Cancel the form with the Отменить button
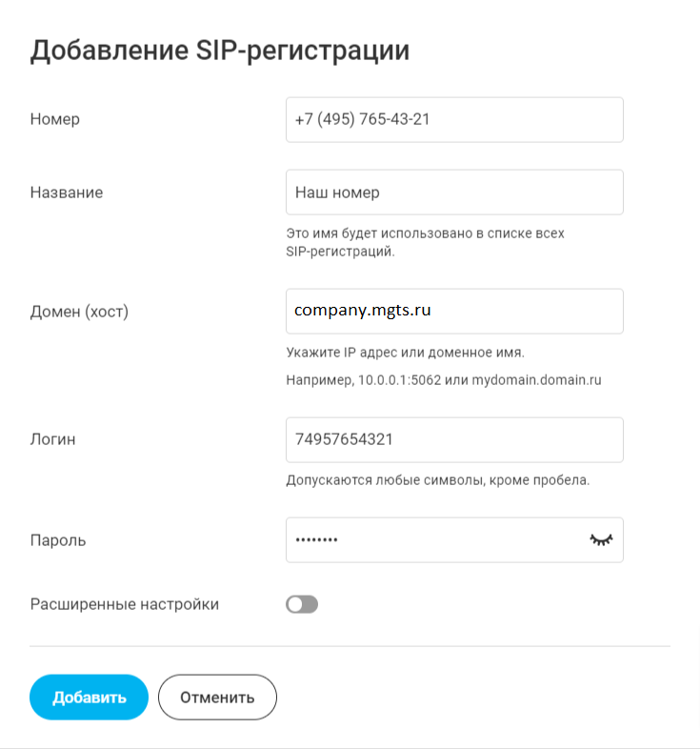 click(x=217, y=698)
